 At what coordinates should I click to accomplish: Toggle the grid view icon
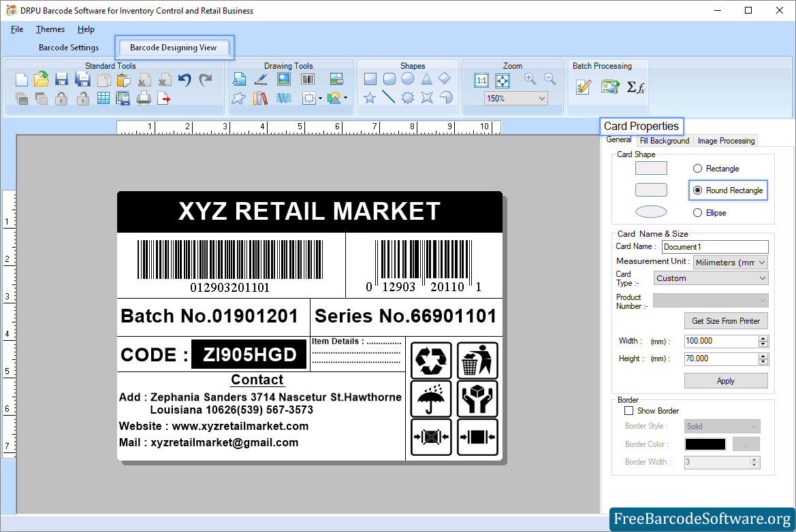(x=103, y=99)
